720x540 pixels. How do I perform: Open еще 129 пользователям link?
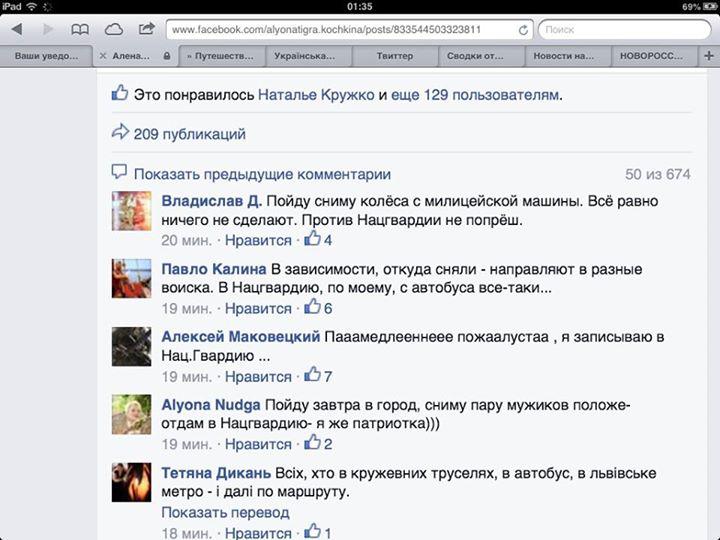475,95
